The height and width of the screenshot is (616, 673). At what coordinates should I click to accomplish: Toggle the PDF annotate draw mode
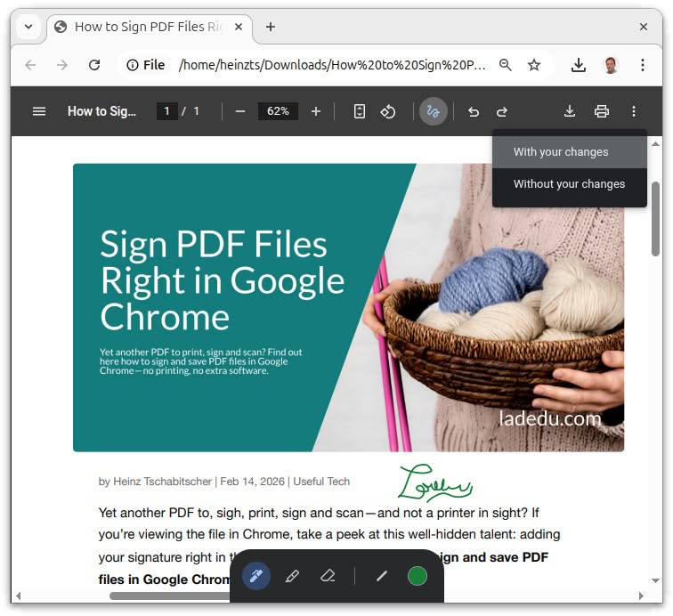(x=433, y=111)
